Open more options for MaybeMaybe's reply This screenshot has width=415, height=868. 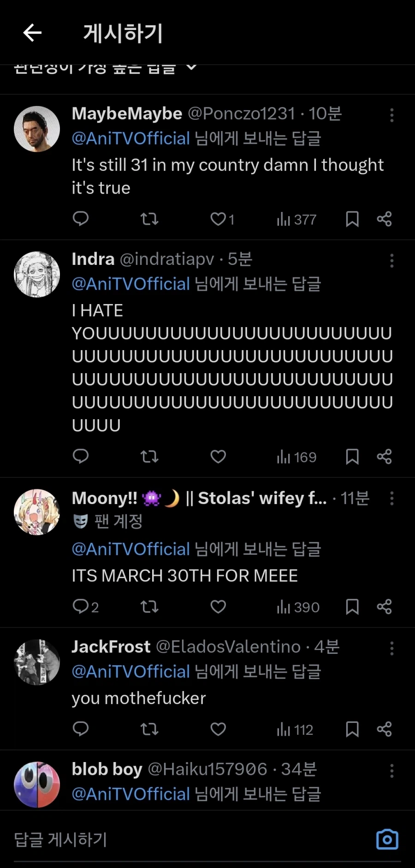392,115
